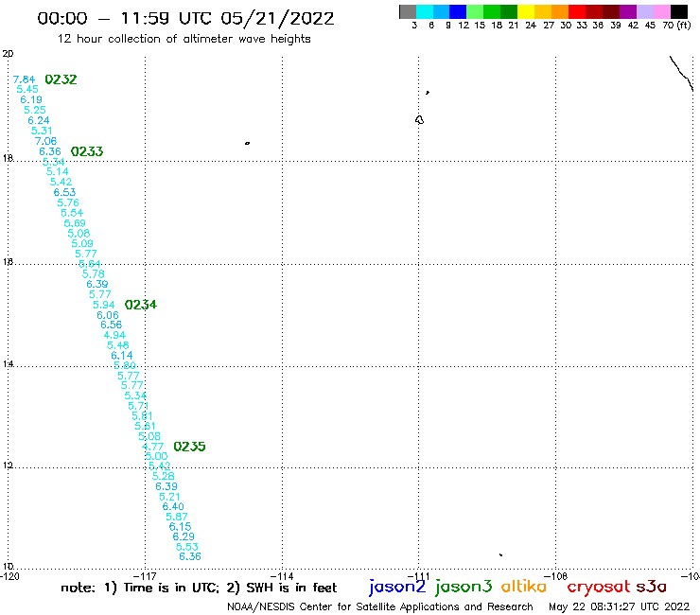Click the 7.84 wave height value
The width and height of the screenshot is (700, 615).
tap(24, 79)
